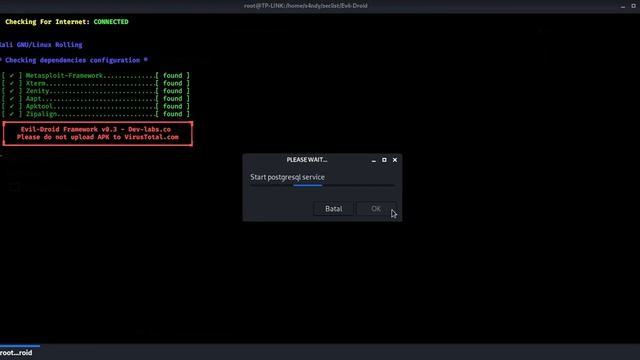The width and height of the screenshot is (640, 360).
Task: Click the 'GNU/Linux Rolling' line
Action: coord(41,45)
